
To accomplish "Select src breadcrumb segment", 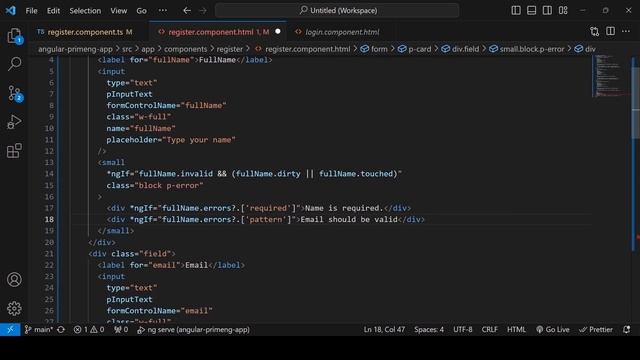I will tap(127, 49).
